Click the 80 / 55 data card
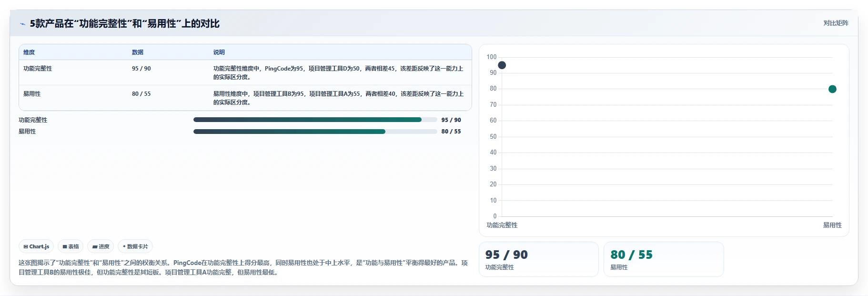Screen dimensions: 868x296 point(664,259)
